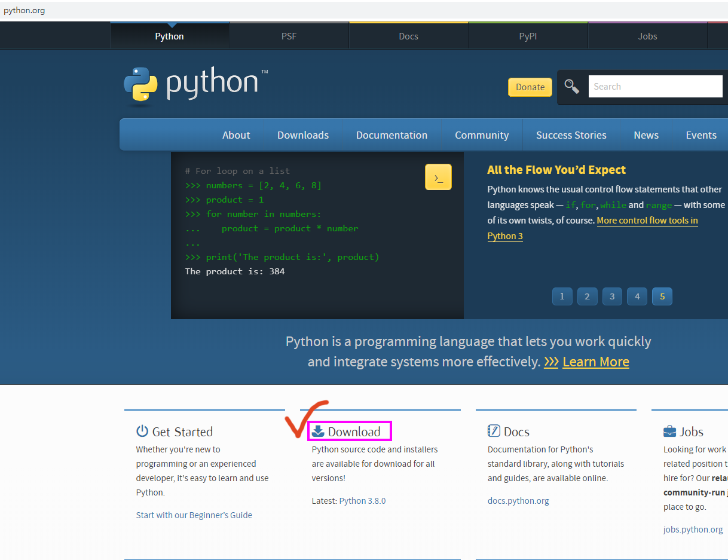Open the News menu
728x560 pixels.
(x=646, y=135)
